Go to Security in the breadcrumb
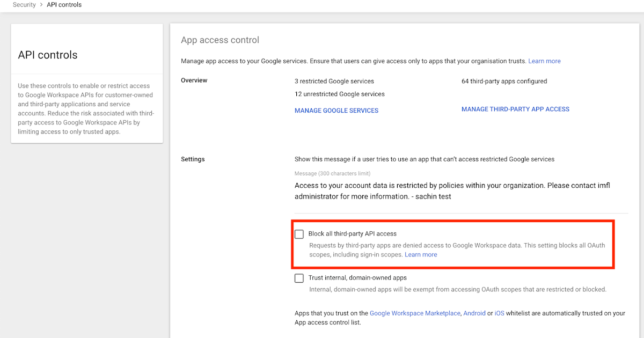 [x=24, y=5]
